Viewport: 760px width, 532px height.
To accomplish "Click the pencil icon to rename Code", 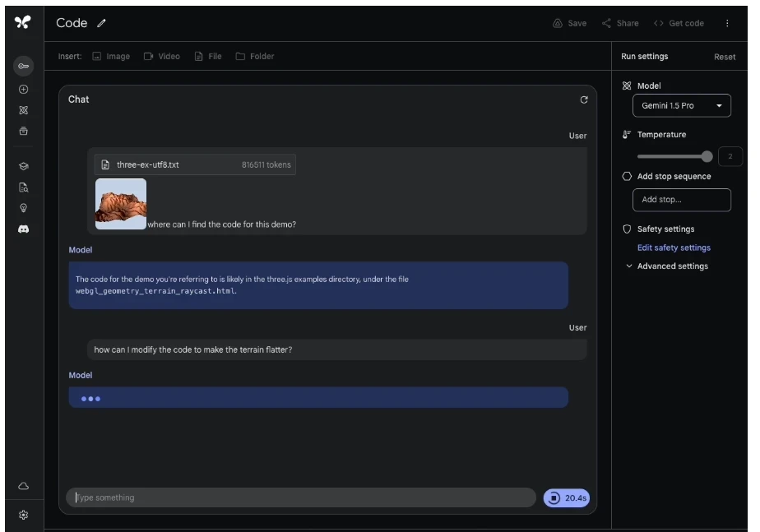I will tap(102, 23).
